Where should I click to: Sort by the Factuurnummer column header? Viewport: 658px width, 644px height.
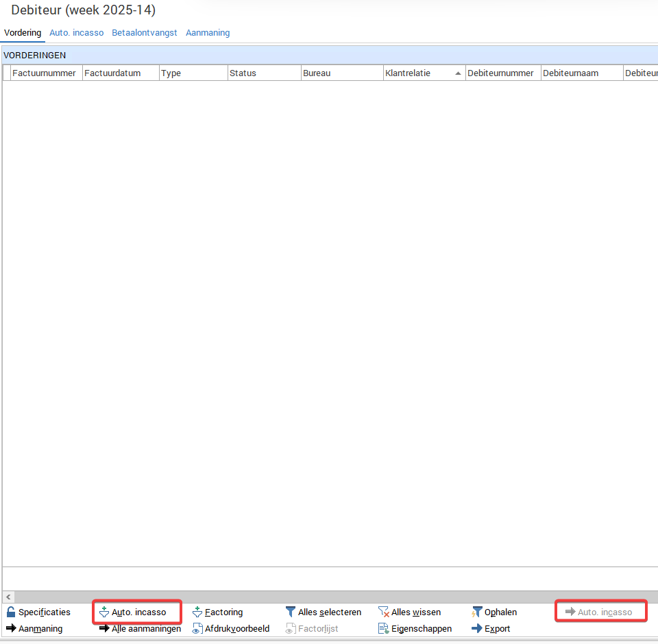click(44, 73)
